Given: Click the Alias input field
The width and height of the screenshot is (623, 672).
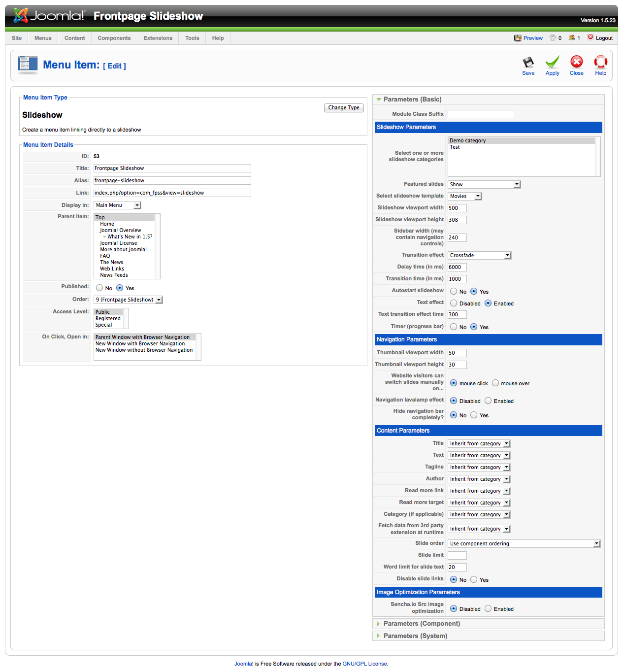Looking at the screenshot, I should 172,181.
